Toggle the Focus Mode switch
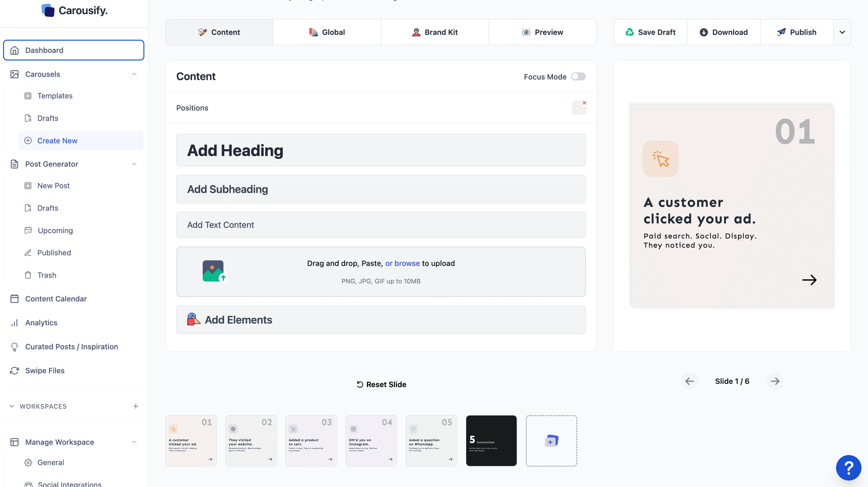This screenshot has height=487, width=868. (578, 77)
